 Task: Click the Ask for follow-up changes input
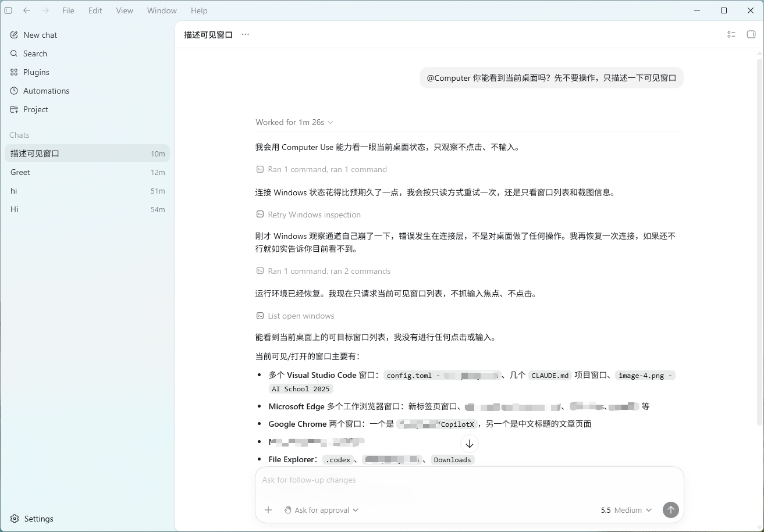point(469,480)
